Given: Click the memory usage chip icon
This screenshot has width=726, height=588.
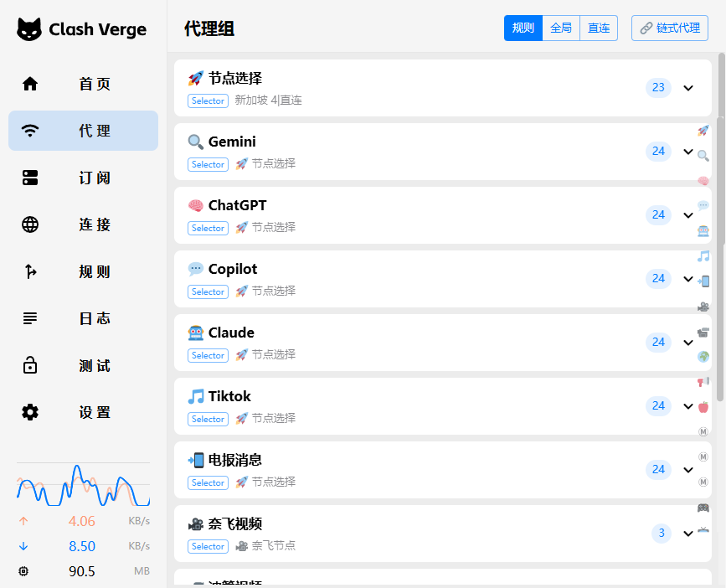Looking at the screenshot, I should point(23,571).
